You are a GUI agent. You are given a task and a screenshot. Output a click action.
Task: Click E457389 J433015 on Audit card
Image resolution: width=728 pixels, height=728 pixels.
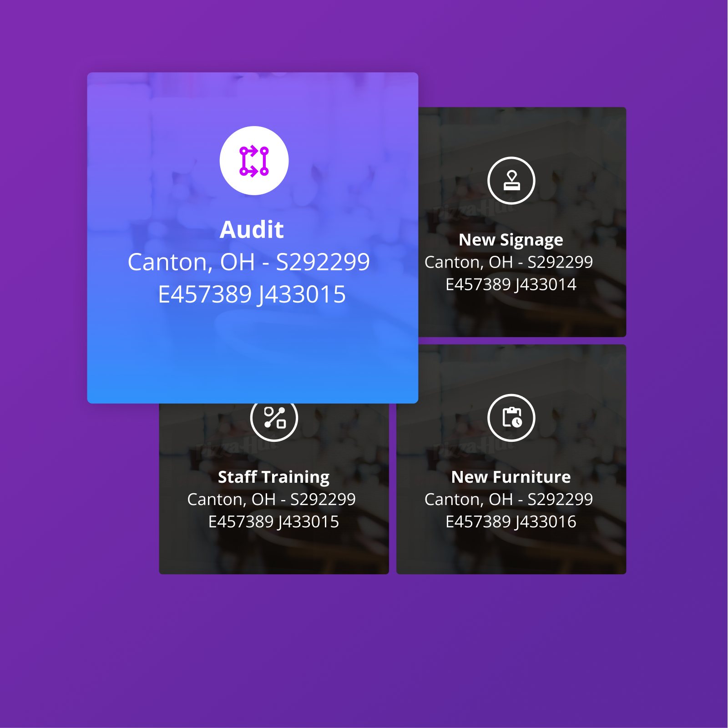tap(252, 294)
